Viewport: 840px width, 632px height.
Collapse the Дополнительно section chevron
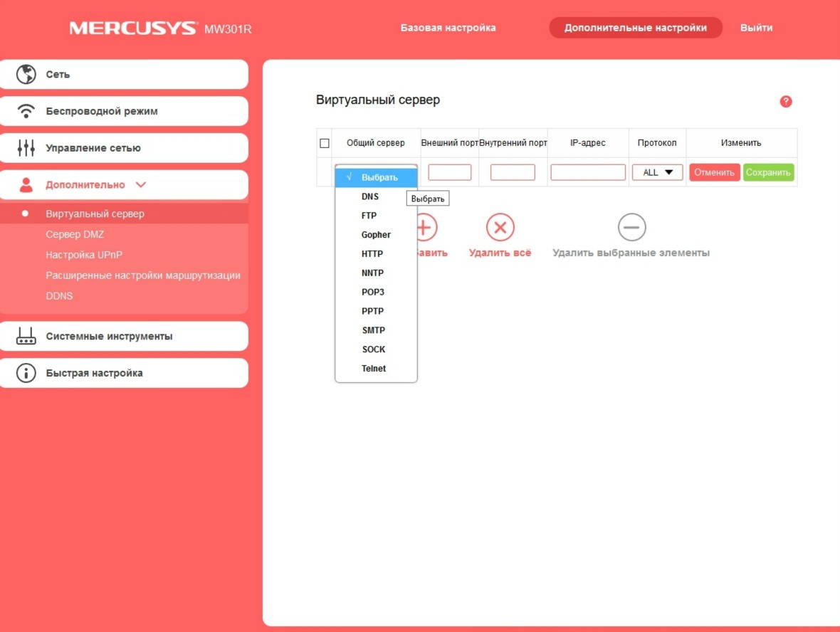click(x=140, y=185)
